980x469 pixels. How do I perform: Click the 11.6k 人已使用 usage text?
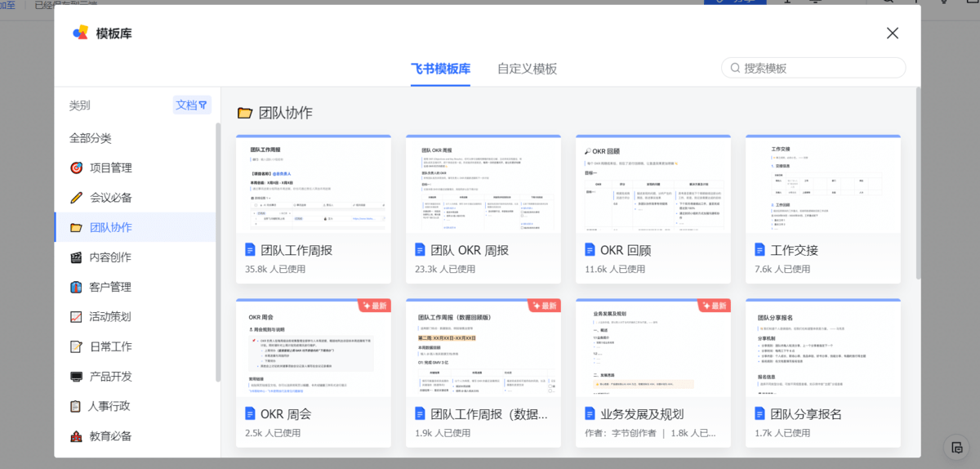point(614,269)
